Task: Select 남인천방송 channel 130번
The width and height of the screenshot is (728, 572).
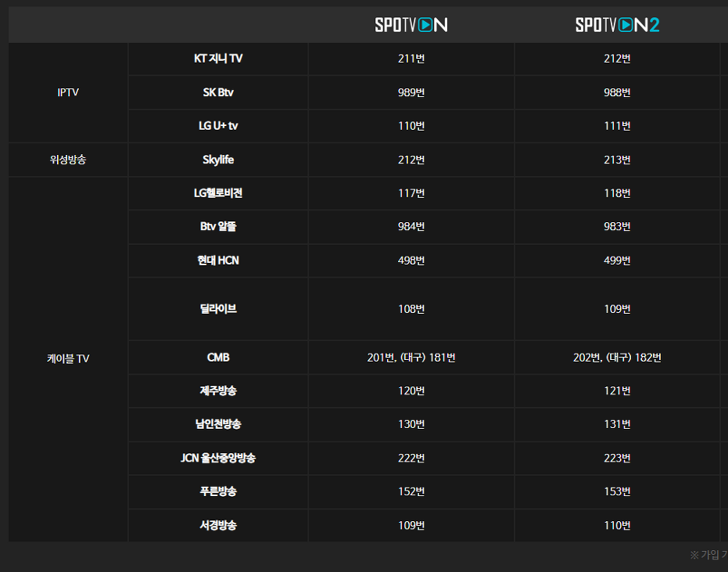Action: point(411,424)
